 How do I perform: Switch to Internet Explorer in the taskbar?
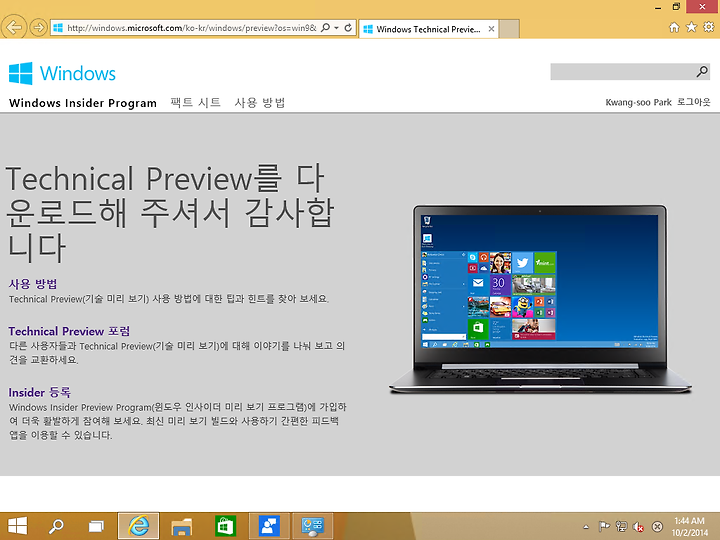pos(139,526)
